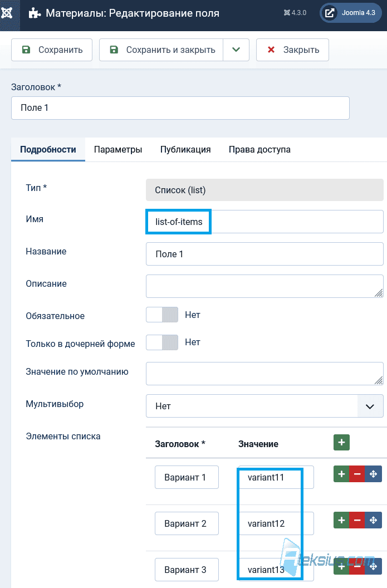Switch to the Подробности tab

[x=48, y=150]
